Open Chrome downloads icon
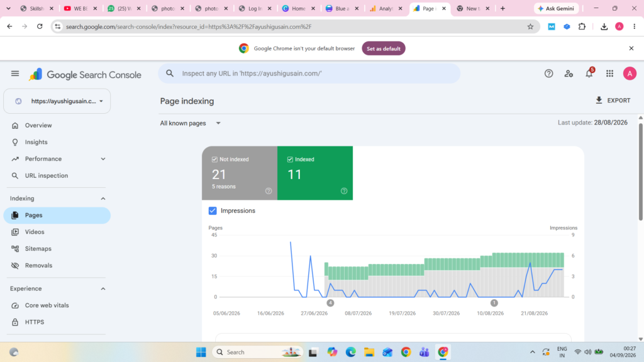Viewport: 644px width, 362px height. pos(604,26)
